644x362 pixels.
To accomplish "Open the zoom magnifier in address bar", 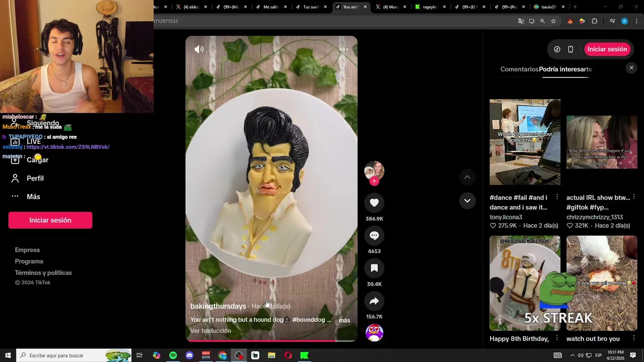I will pos(542,21).
